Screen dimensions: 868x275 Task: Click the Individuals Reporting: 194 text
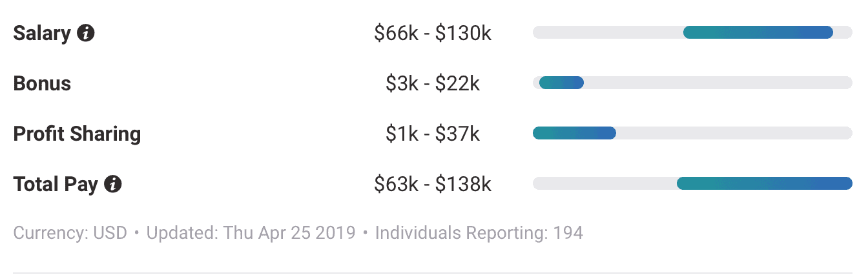[479, 233]
